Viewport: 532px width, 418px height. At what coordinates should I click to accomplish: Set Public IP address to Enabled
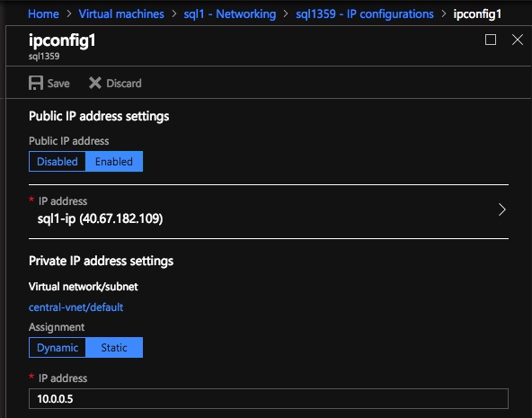tap(114, 162)
